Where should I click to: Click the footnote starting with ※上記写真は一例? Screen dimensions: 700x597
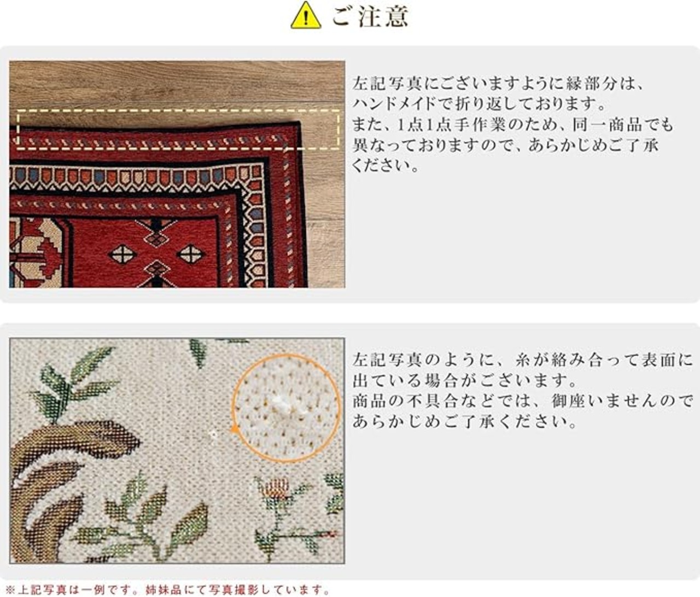[x=167, y=590]
